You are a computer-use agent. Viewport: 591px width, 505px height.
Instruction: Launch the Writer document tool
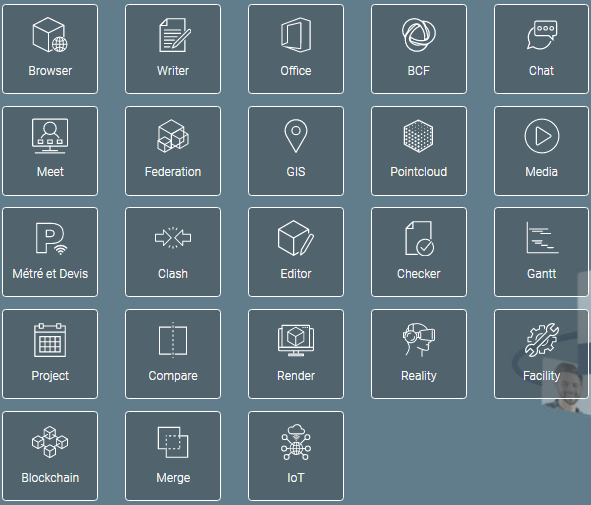coord(173,49)
